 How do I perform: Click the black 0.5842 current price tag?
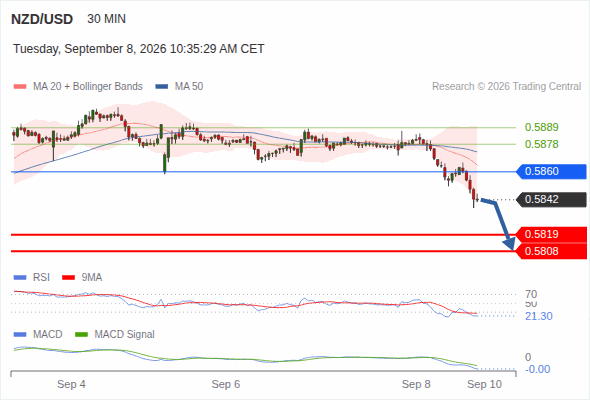pyautogui.click(x=551, y=199)
